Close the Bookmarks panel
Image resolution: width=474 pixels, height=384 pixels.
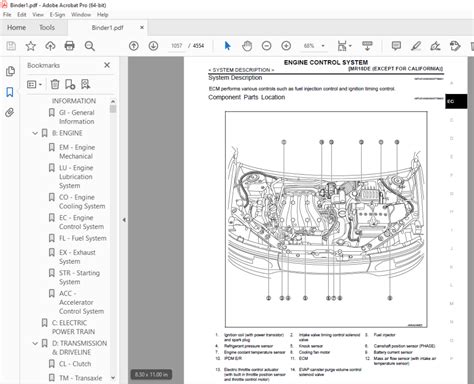107,65
